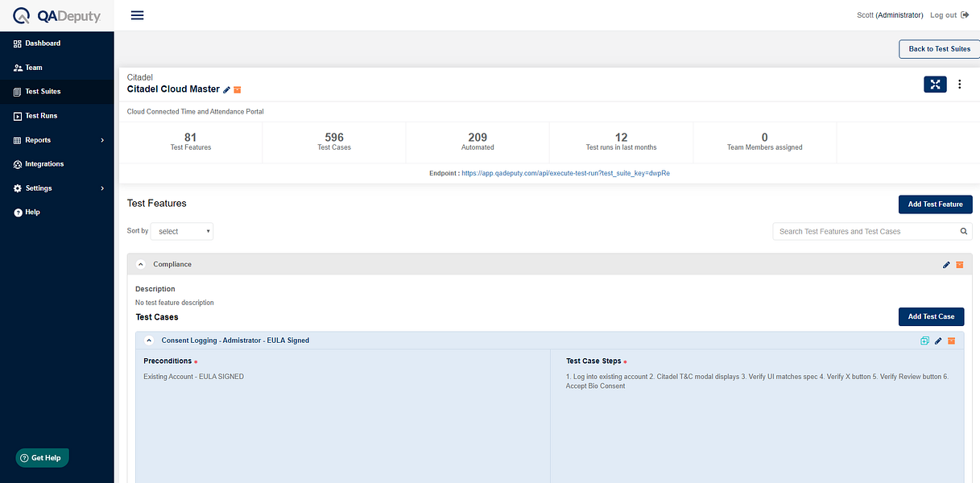Click the QADeputy logo
This screenshot has width=980, height=483.
click(x=56, y=15)
